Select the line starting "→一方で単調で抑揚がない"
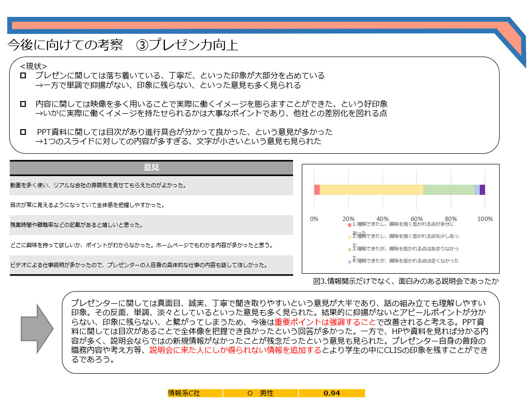Viewport: 532px width, 411px height. tap(168, 85)
